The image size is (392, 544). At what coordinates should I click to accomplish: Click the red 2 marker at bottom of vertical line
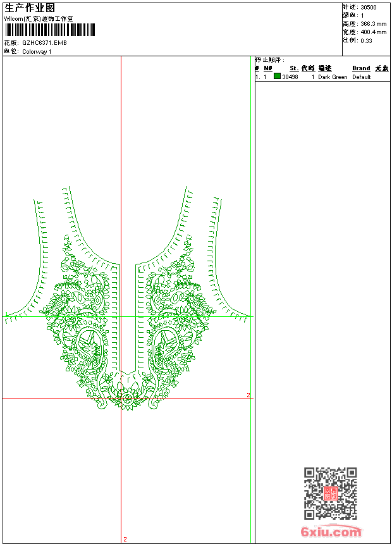(x=125, y=539)
